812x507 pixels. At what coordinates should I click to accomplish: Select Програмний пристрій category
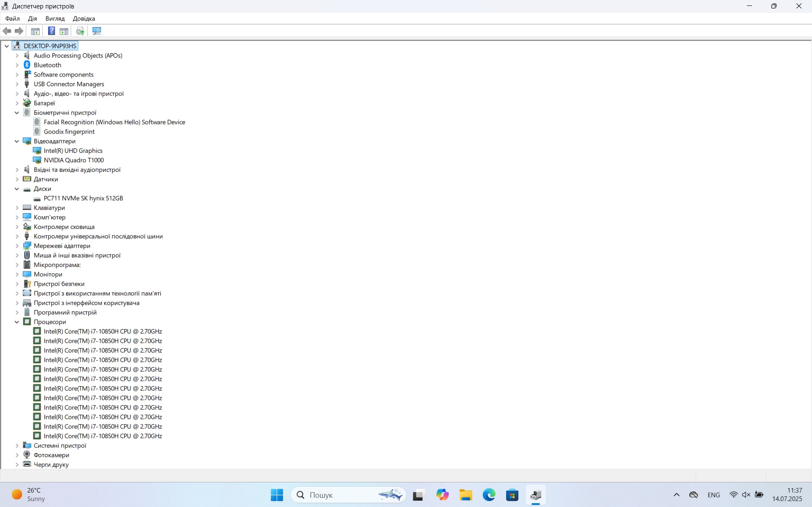[65, 312]
